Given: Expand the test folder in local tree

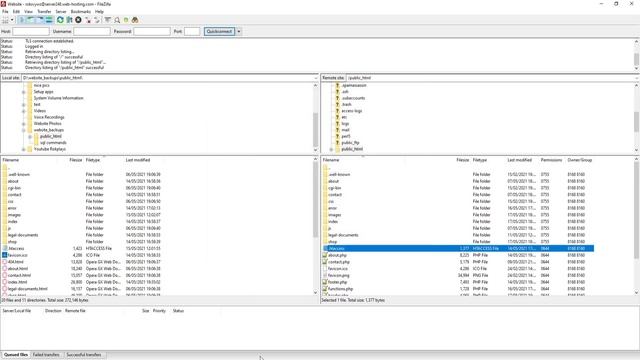Looking at the screenshot, I should [24, 104].
